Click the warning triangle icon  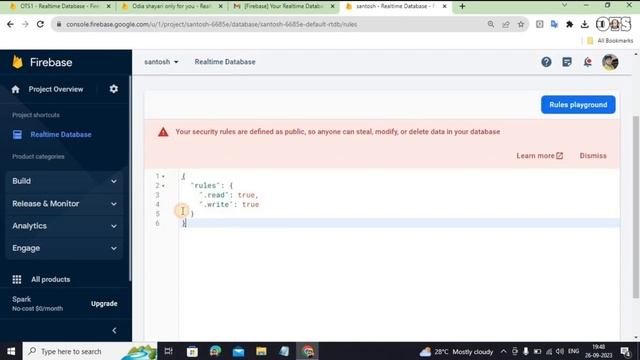point(163,132)
